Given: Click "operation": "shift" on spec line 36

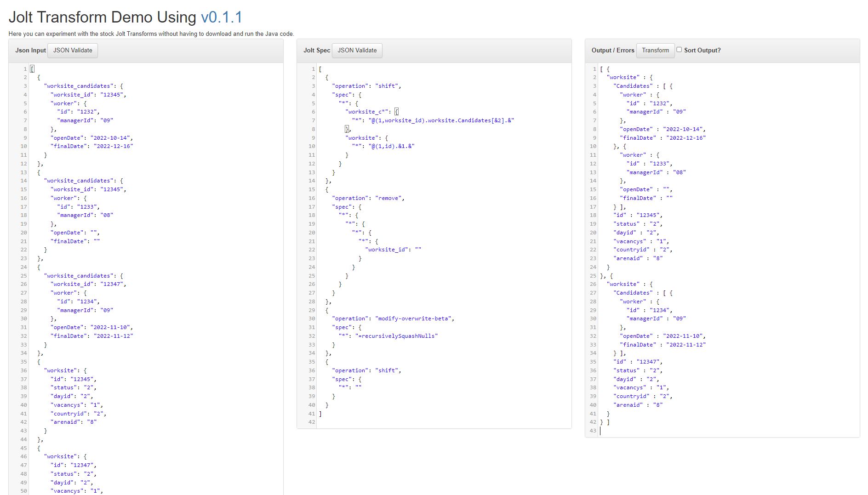Looking at the screenshot, I should (366, 370).
